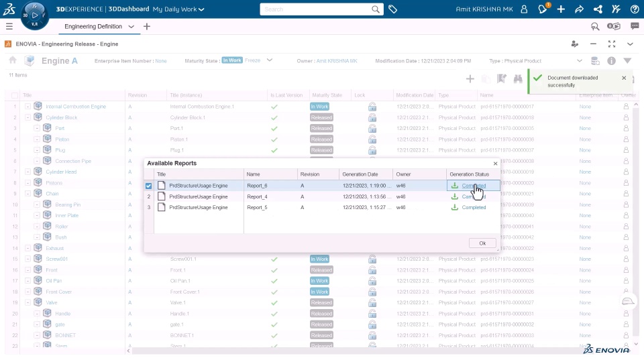This screenshot has height=362, width=644.
Task: Maximize the ENOVIA widget
Action: point(612,44)
